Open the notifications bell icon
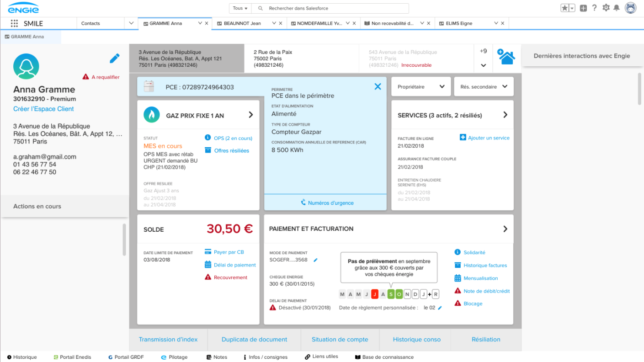 (x=617, y=8)
